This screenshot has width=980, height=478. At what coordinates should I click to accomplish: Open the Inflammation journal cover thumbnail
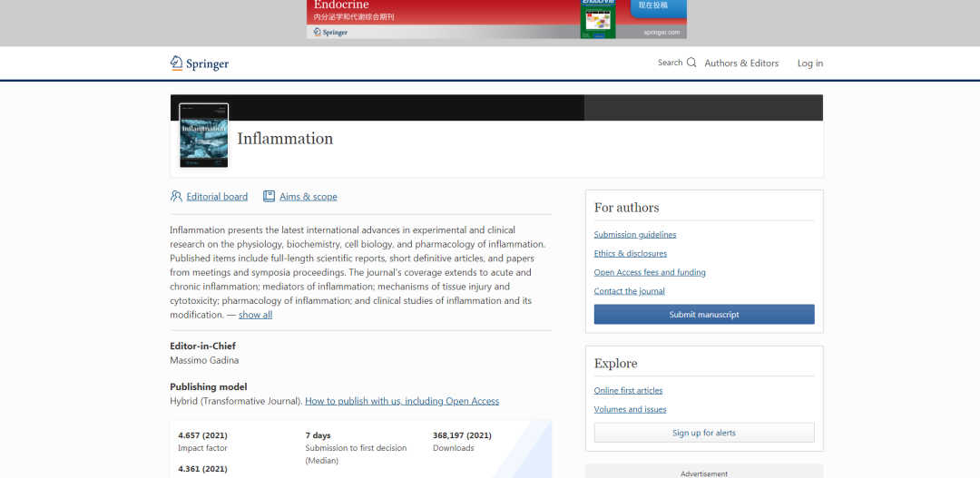(203, 136)
